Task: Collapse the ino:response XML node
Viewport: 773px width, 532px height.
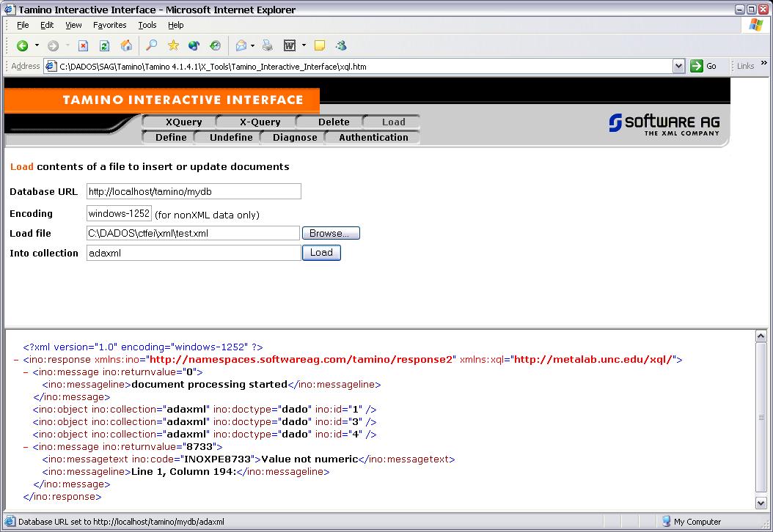Action: point(16,360)
